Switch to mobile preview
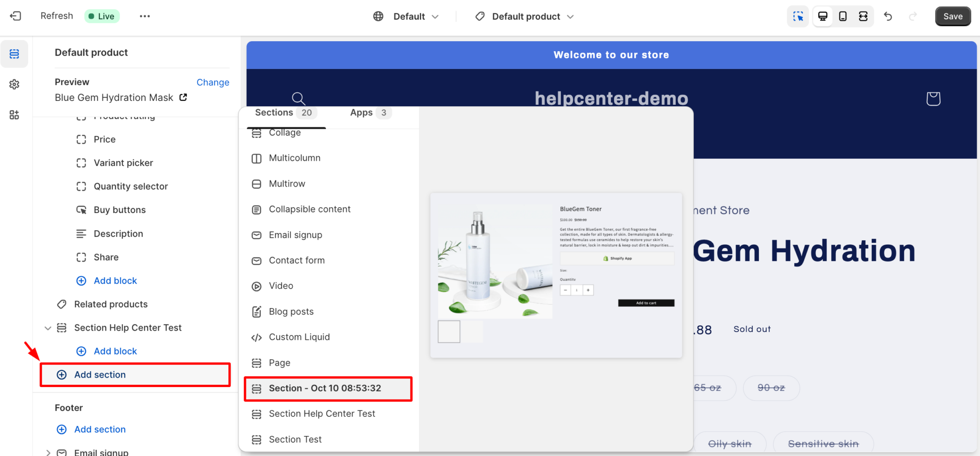This screenshot has width=980, height=456. click(x=843, y=16)
